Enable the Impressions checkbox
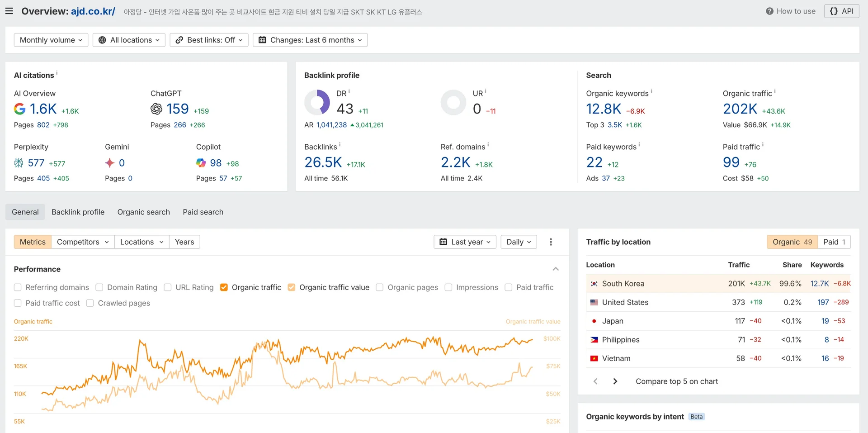868x433 pixels. click(448, 287)
